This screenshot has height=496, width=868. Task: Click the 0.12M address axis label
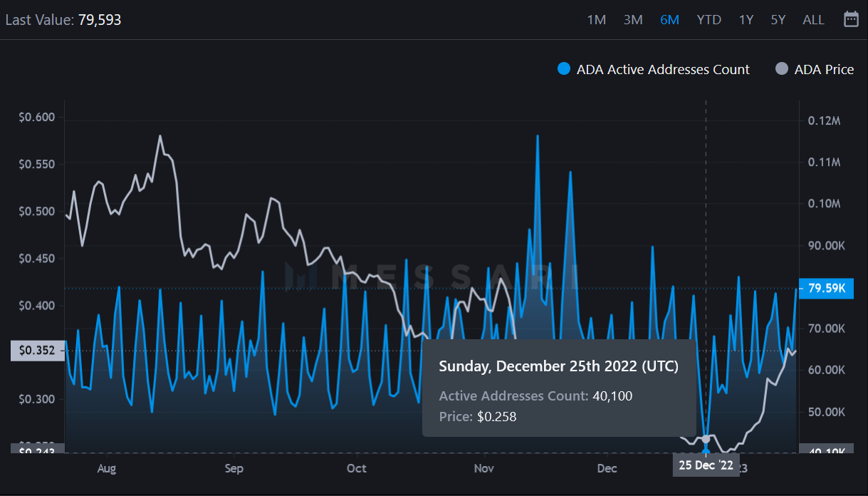click(824, 120)
